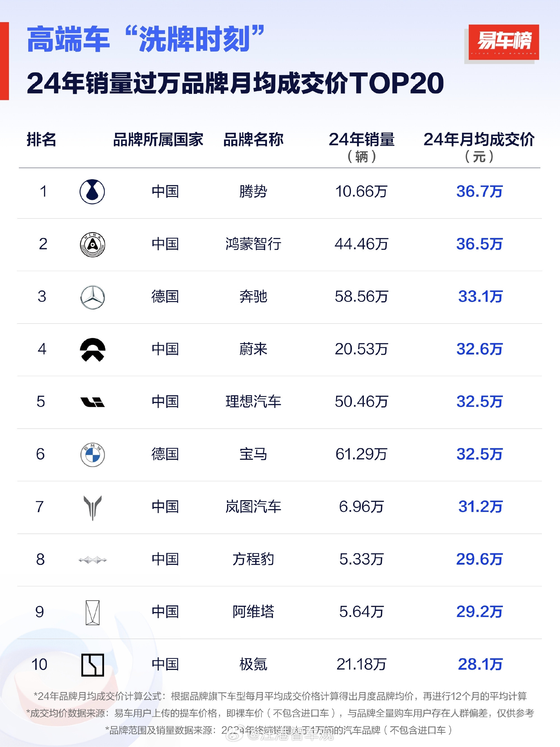The height and width of the screenshot is (747, 560).
Task: Click 德国 in the 宝马 row
Action: coord(165,454)
